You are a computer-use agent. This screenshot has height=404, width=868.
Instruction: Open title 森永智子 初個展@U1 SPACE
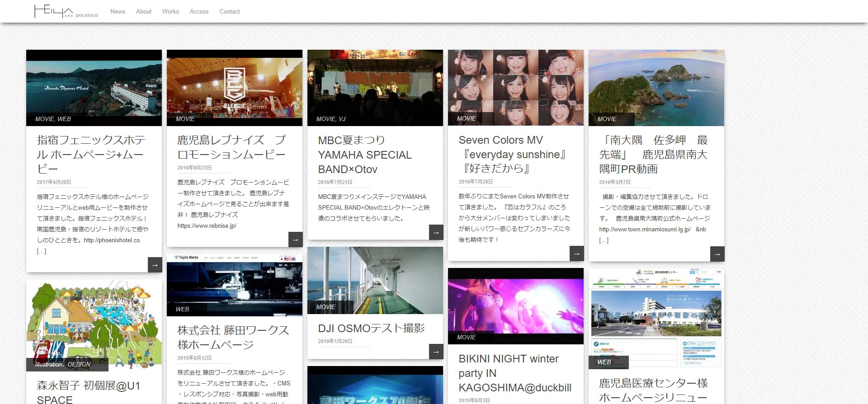89,392
